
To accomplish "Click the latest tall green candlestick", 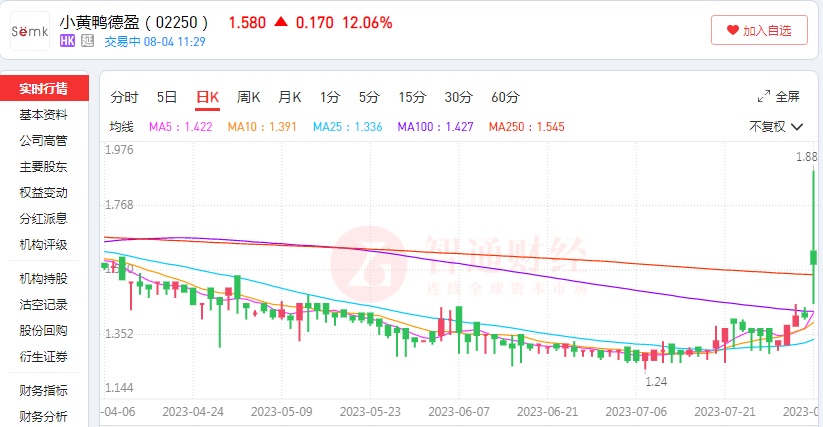I will pos(814,236).
